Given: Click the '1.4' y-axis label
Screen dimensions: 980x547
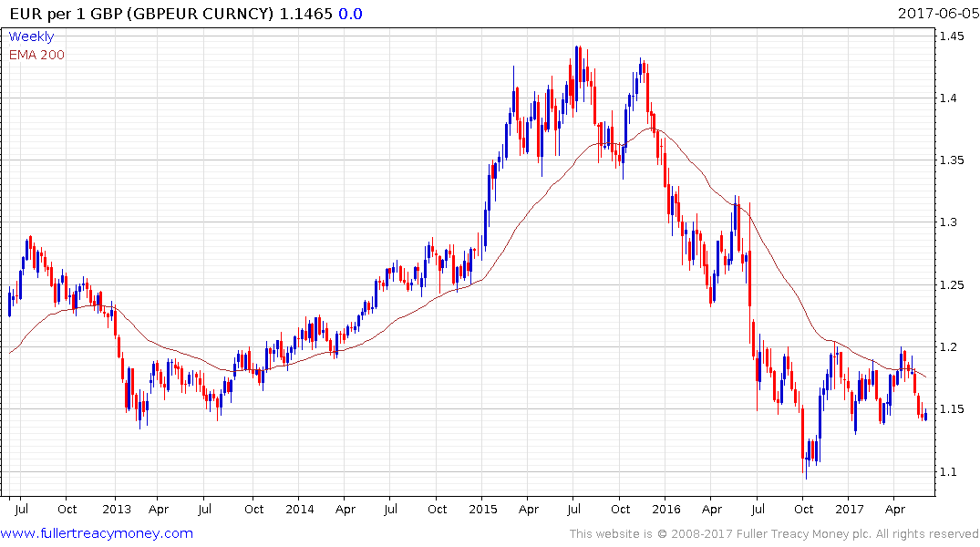Looking at the screenshot, I should (x=948, y=98).
